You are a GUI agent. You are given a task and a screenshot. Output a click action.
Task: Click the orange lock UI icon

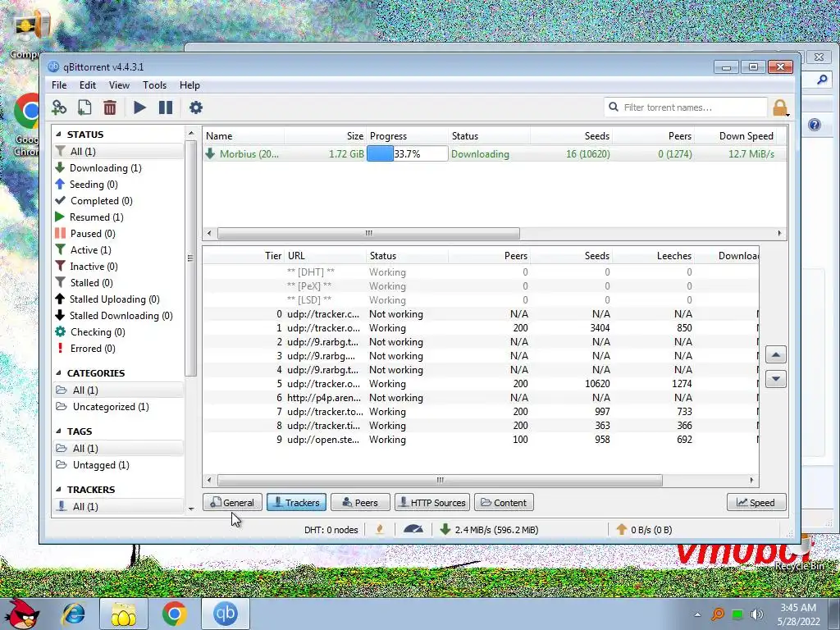coord(780,107)
